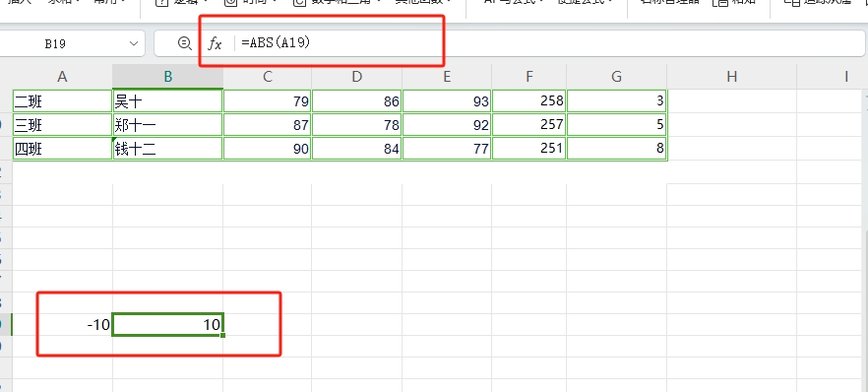The image size is (868, 392).
Task: Click the magnifier icon beside fx
Action: (185, 43)
